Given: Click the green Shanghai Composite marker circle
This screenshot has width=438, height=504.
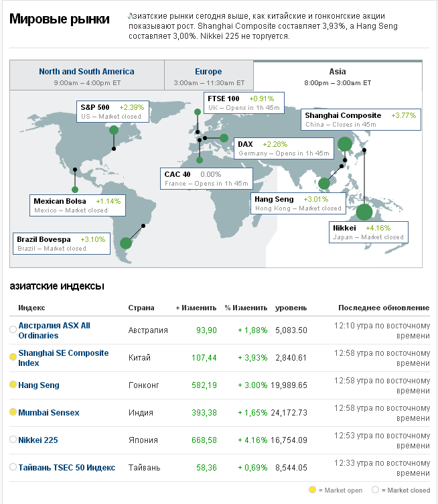Looking at the screenshot, I should click(345, 143).
